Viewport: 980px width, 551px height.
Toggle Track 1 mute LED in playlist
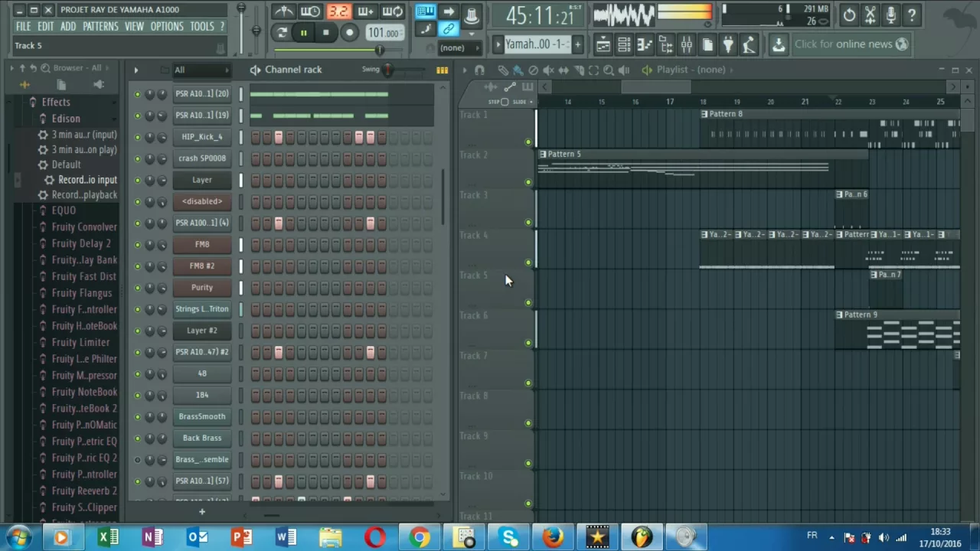(x=528, y=142)
